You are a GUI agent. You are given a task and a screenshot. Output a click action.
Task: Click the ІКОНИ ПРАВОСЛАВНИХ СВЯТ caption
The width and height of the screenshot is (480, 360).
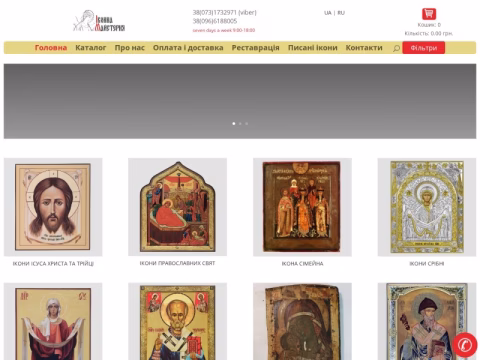pyautogui.click(x=178, y=263)
